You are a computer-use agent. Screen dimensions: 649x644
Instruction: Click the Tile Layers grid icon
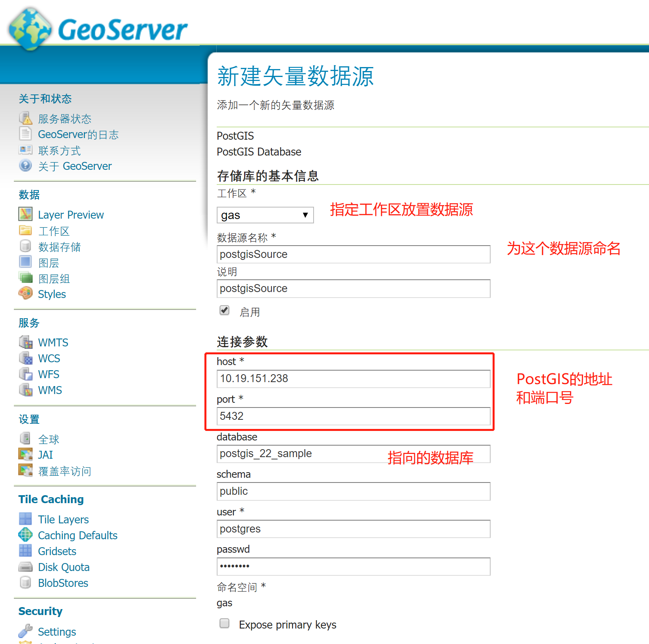(25, 519)
